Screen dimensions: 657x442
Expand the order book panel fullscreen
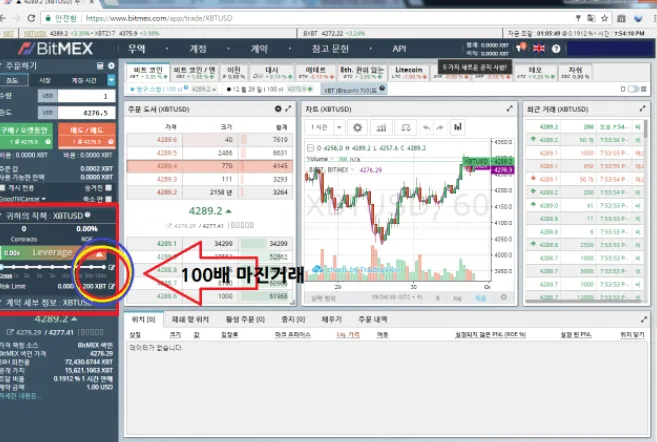coord(288,109)
